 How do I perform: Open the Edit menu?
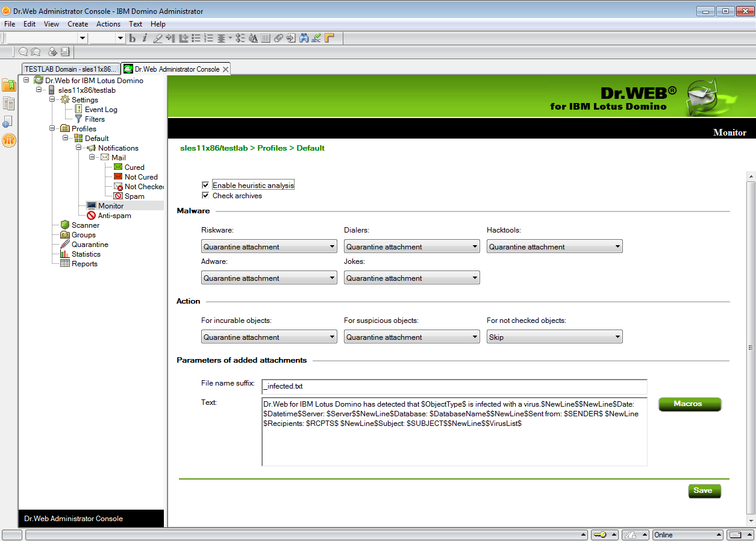coord(30,24)
